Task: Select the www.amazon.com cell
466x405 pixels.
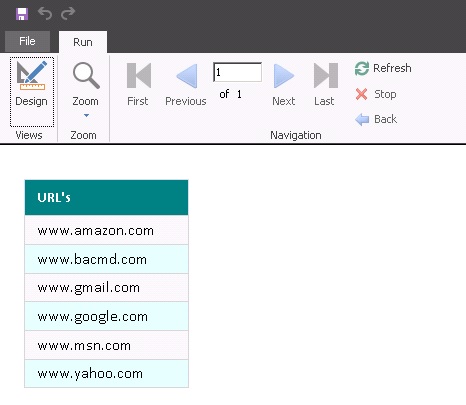Action: pos(106,230)
